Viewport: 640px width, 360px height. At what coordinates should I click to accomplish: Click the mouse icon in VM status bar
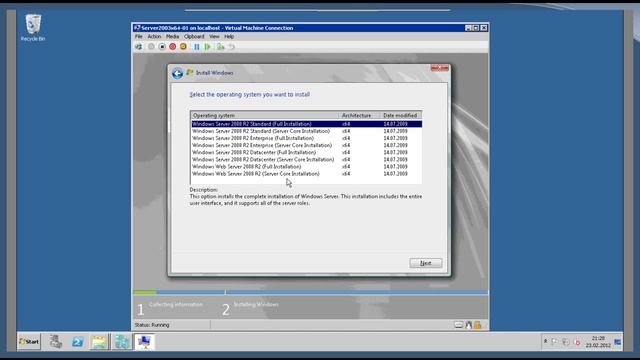[x=469, y=325]
